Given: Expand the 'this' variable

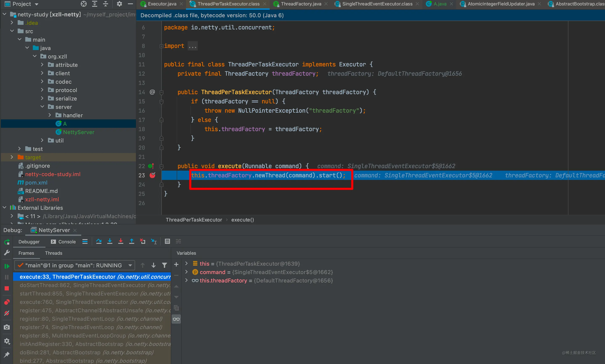Looking at the screenshot, I should [186, 263].
